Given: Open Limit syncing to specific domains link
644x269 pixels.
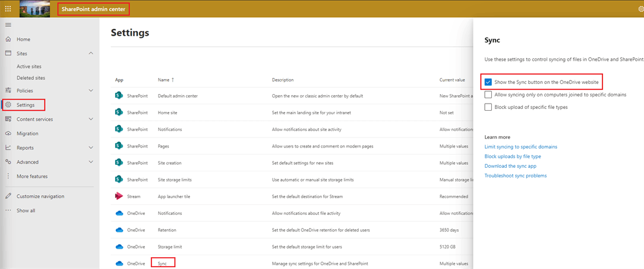Looking at the screenshot, I should [x=520, y=146].
